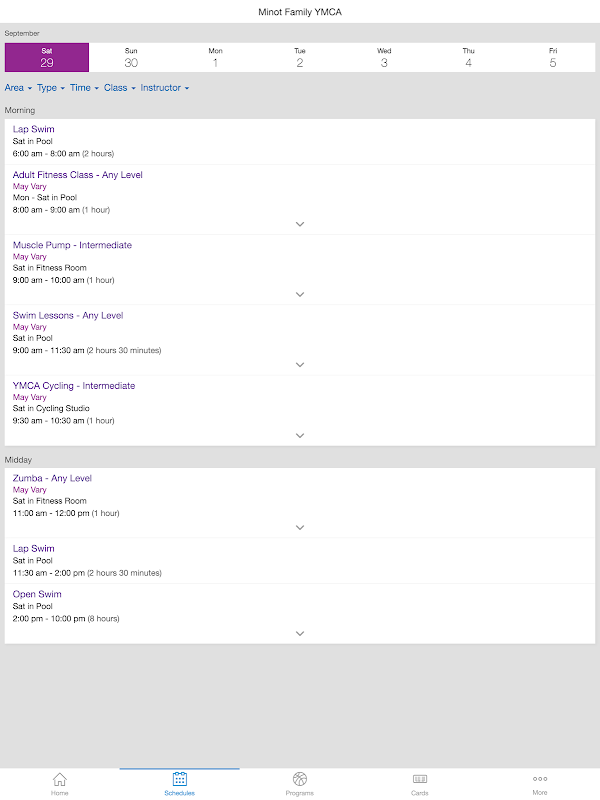Open the Class filter dropdown
This screenshot has height=800, width=600.
click(119, 88)
